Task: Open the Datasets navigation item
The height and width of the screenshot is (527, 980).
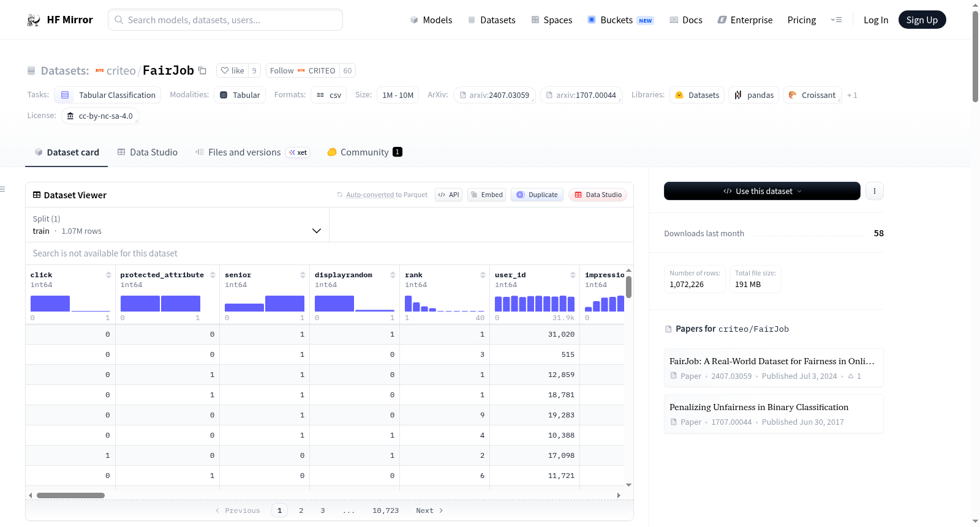Action: [491, 20]
